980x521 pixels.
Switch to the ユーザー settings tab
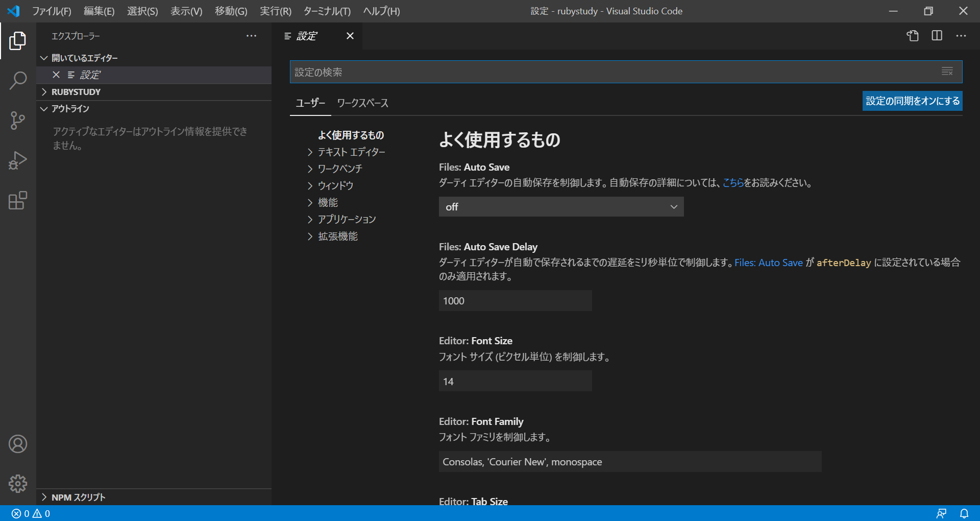310,103
